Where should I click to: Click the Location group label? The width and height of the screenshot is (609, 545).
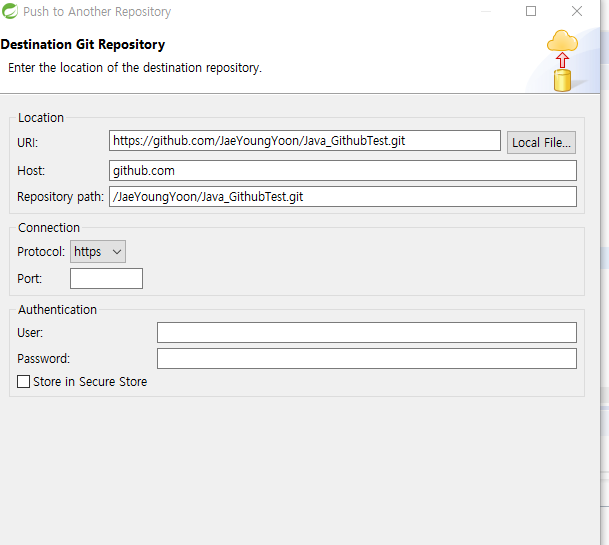click(41, 118)
